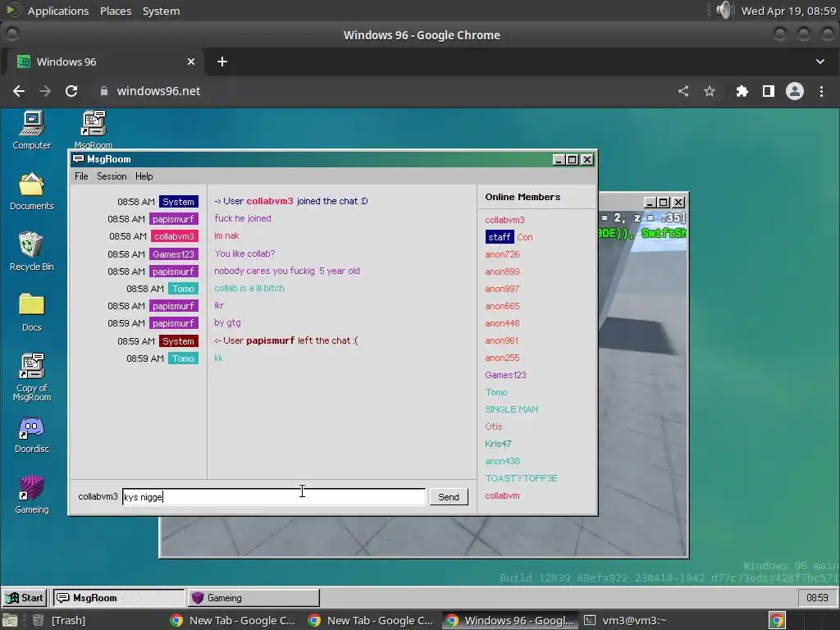Open the Copy of MsgRoom shortcut
This screenshot has width=840, height=630.
[32, 377]
